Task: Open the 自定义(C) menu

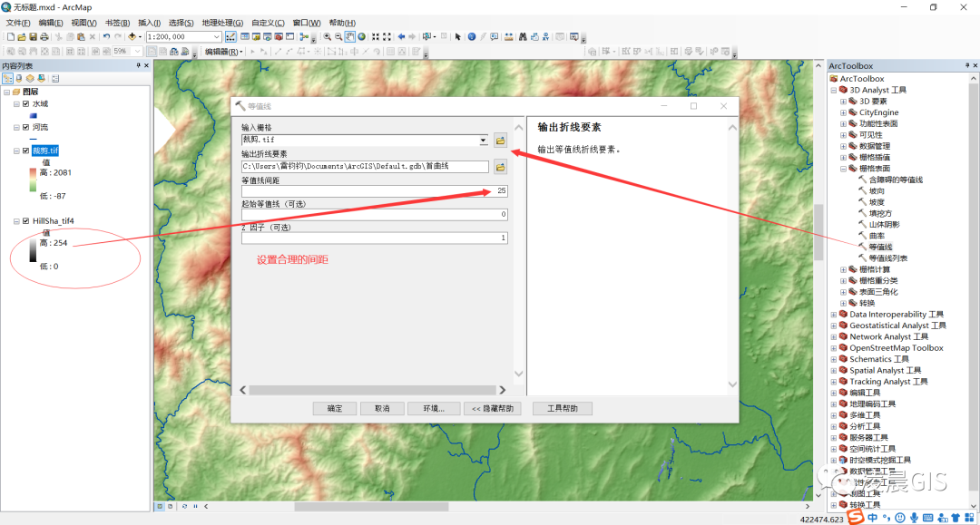Action: pos(268,23)
